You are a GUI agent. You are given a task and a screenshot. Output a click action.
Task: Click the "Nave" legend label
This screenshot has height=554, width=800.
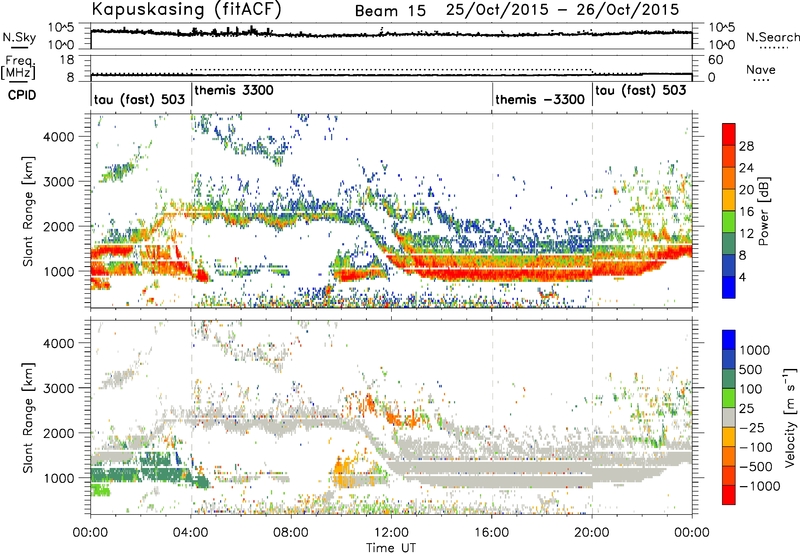pos(761,69)
